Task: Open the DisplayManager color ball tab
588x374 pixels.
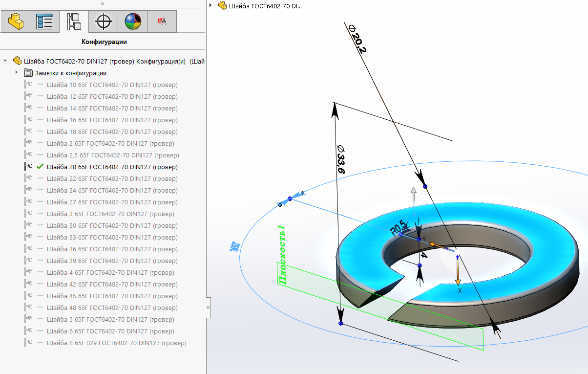Action: pos(132,22)
